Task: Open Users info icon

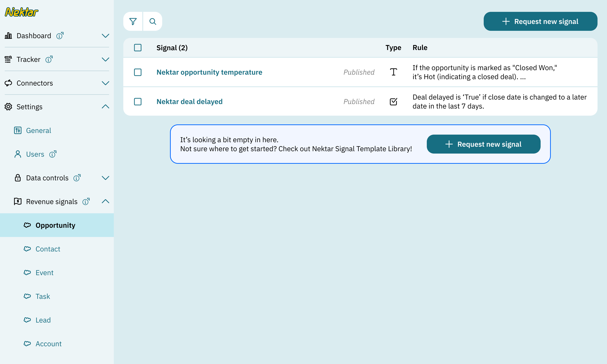Action: tap(53, 154)
